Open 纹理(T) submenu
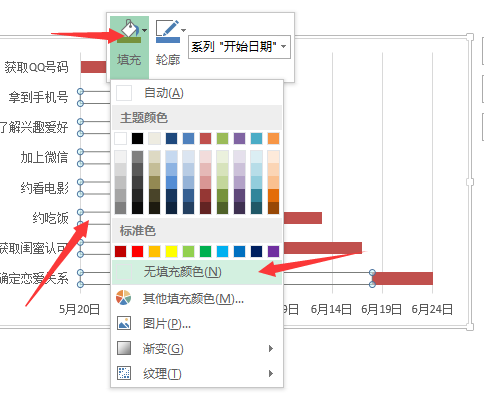 pyautogui.click(x=197, y=373)
